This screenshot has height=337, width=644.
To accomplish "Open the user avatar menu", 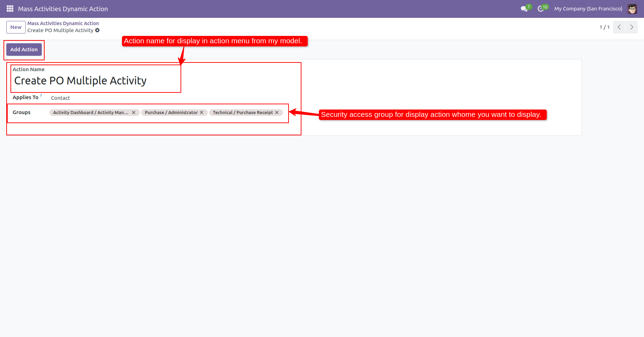I will click(632, 9).
